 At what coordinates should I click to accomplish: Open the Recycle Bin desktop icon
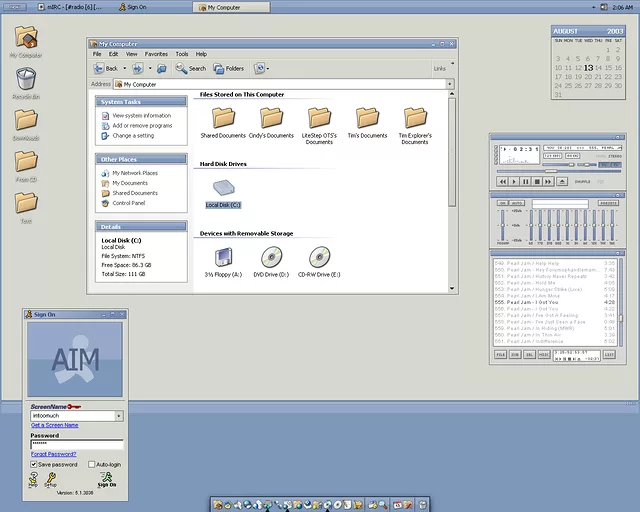tap(26, 80)
